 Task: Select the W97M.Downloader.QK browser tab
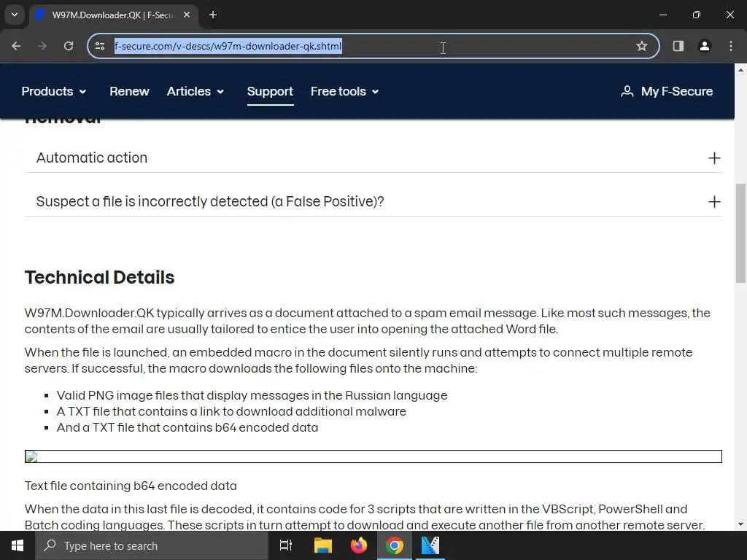point(113,15)
